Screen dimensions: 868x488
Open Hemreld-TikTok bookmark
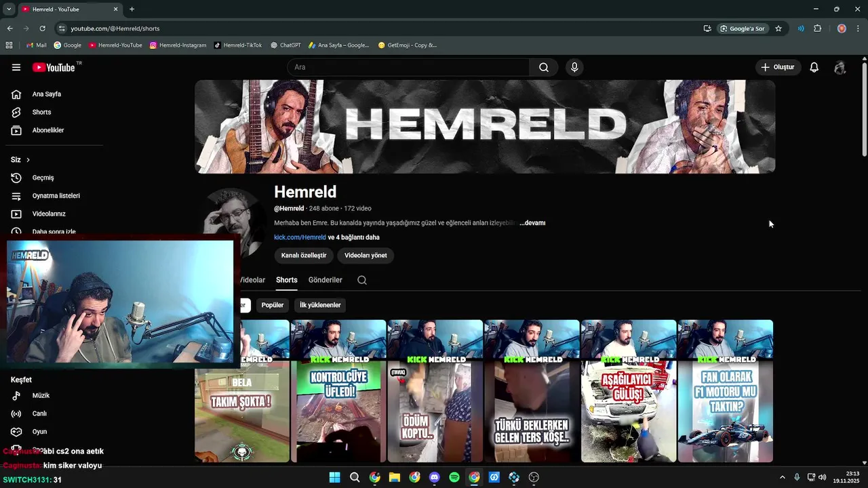238,45
